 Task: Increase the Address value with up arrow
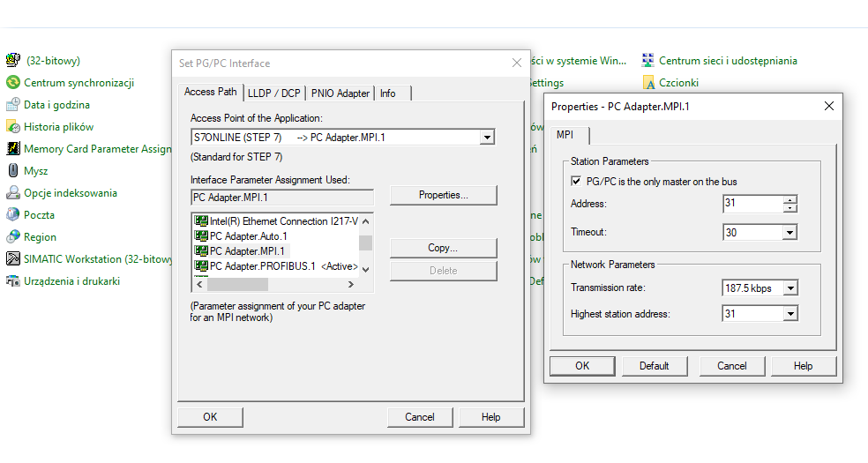790,199
